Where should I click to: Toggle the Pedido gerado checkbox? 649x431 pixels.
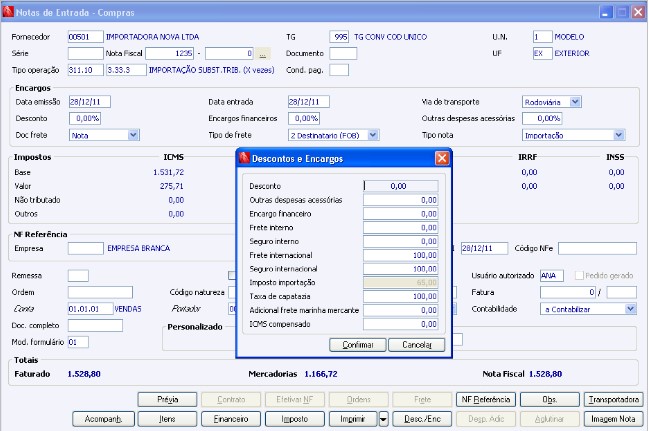(x=579, y=275)
